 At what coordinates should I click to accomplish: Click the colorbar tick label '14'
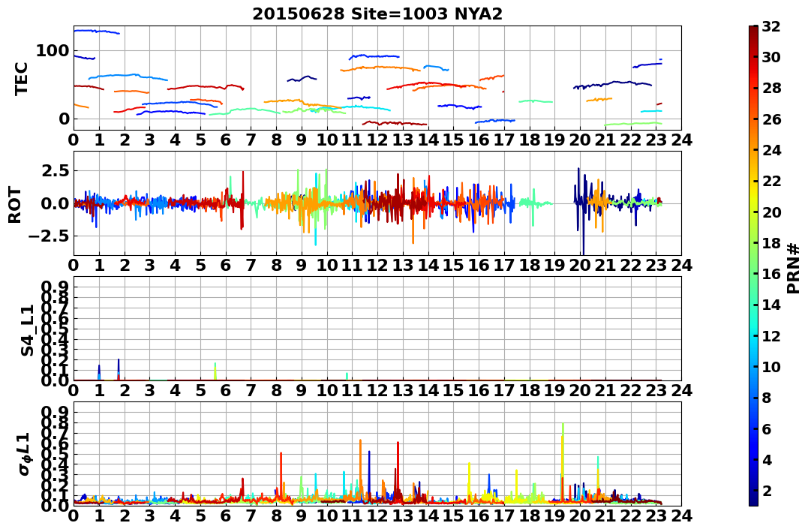click(771, 305)
